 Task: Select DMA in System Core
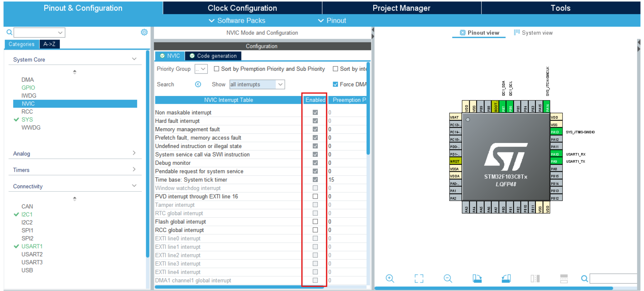click(28, 80)
